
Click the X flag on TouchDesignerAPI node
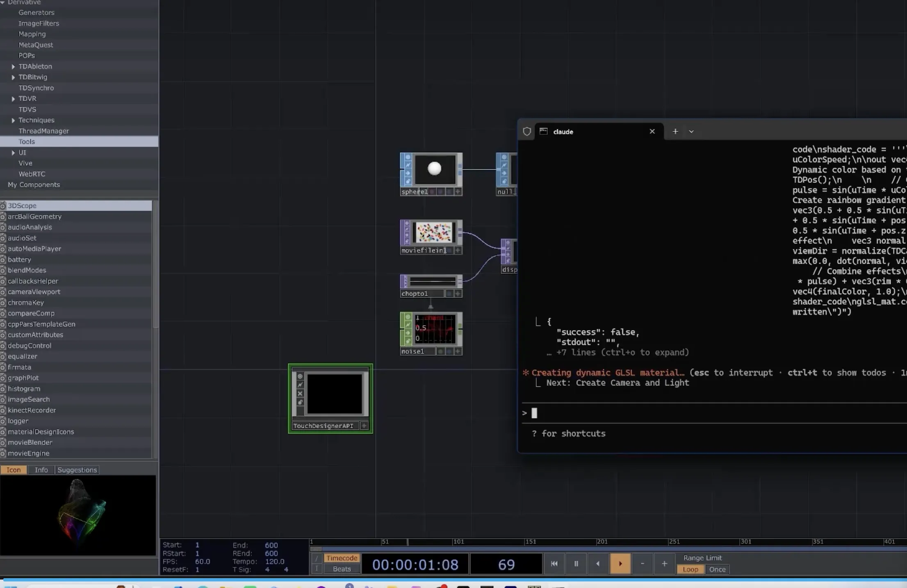pyautogui.click(x=300, y=394)
